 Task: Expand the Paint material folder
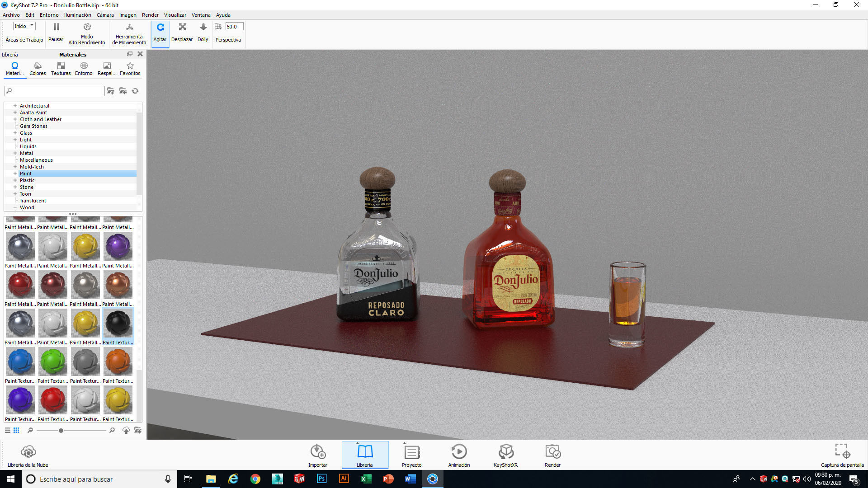pyautogui.click(x=15, y=174)
